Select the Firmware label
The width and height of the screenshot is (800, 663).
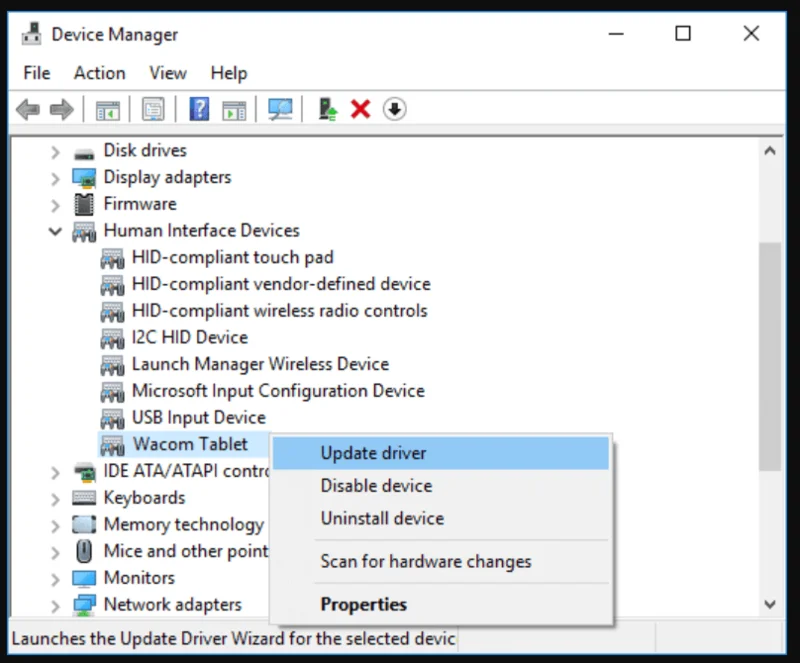(140, 204)
